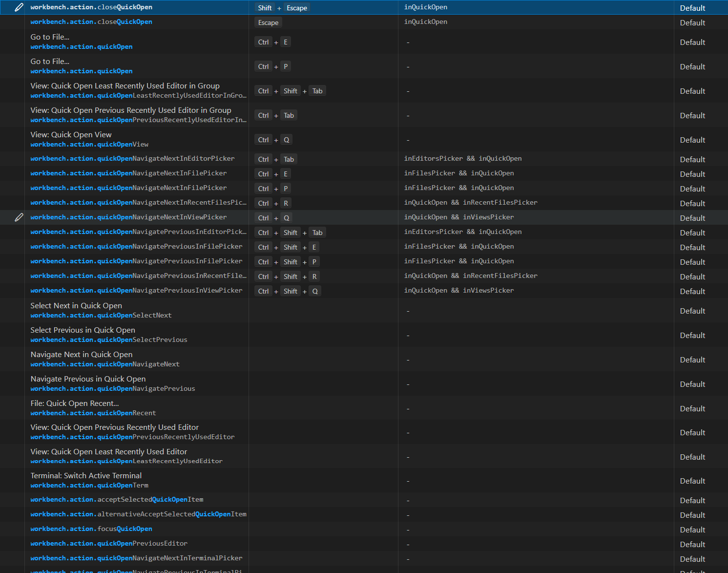Select the quickOpenNavigateNextInTerminalPicker command
Viewport: 728px width, 573px height.
coord(136,558)
